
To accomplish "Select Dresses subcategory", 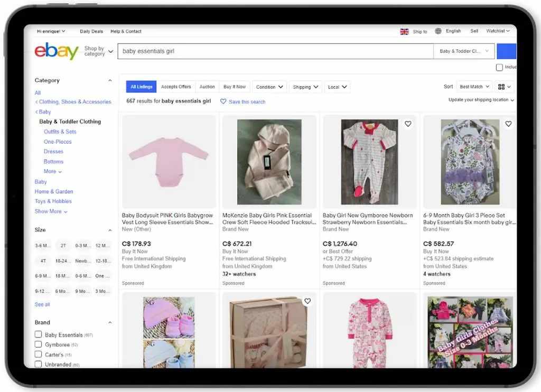I will [x=53, y=152].
